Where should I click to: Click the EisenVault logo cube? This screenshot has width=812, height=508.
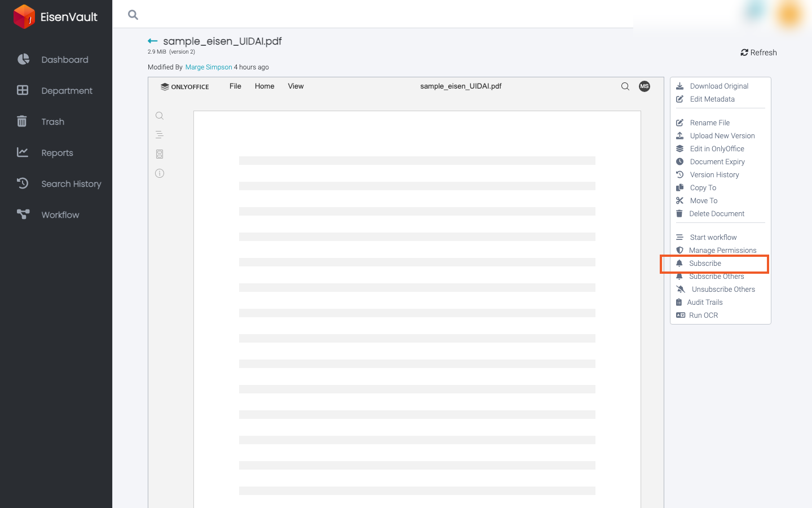[x=24, y=16]
